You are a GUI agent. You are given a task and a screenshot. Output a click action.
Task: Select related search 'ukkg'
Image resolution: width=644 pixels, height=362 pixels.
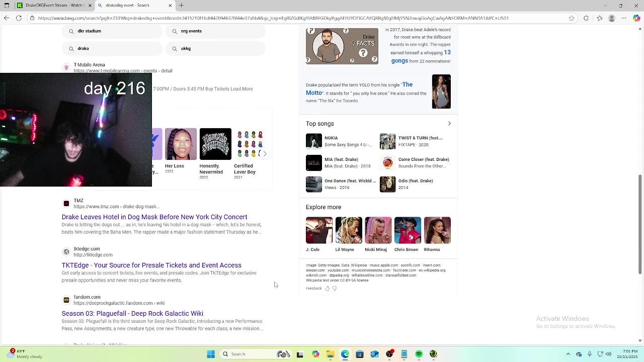[x=215, y=49]
